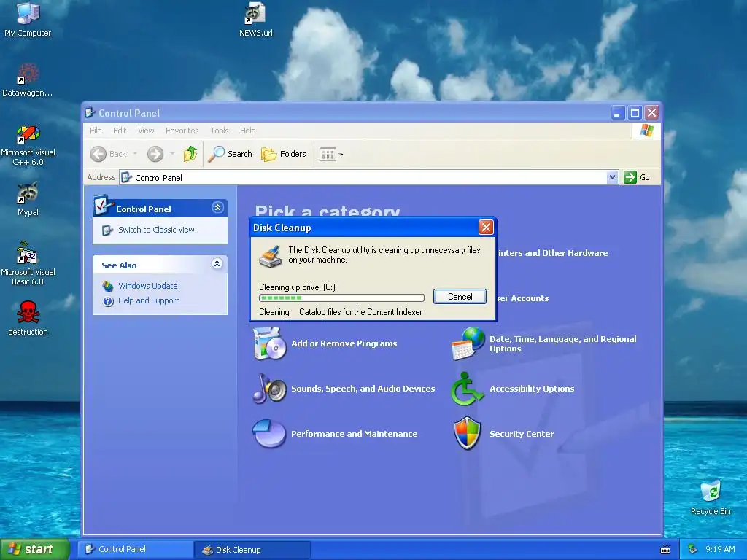Image resolution: width=747 pixels, height=560 pixels.
Task: Click the 9:19 AM taskbar clock
Action: click(720, 549)
